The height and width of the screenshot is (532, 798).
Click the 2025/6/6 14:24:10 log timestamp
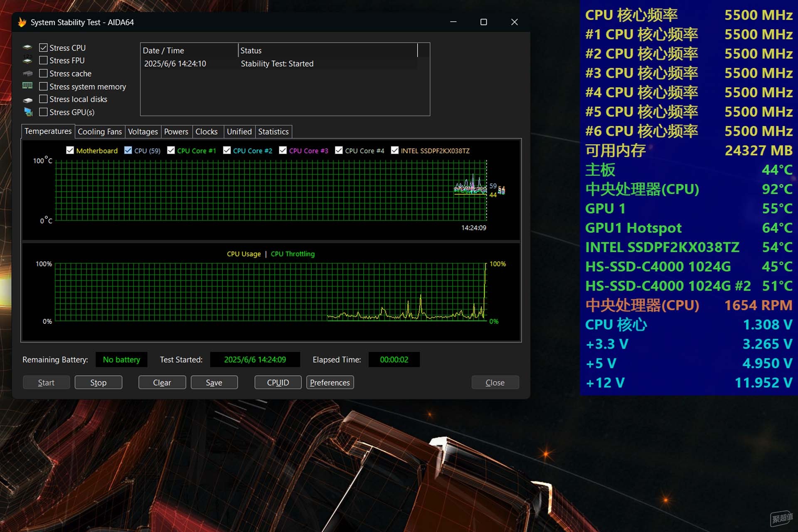tap(175, 64)
